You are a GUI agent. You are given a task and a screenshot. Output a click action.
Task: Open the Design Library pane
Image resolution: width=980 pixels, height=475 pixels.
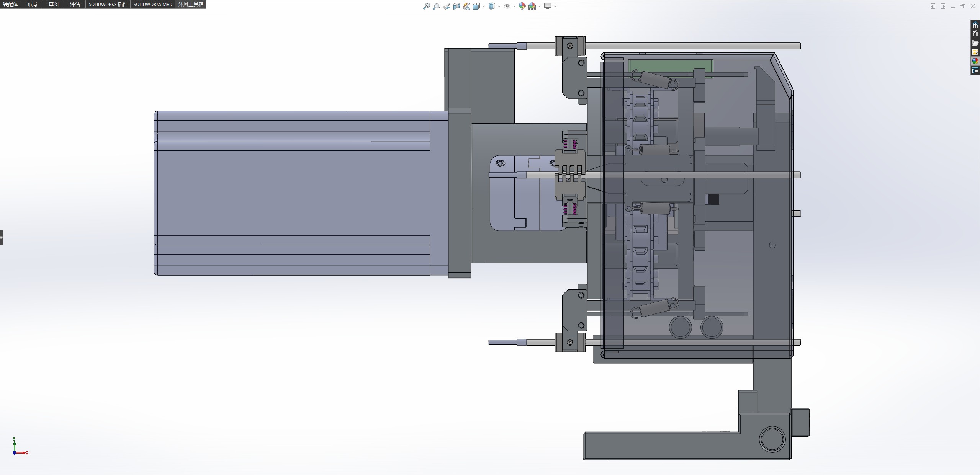pos(975,34)
